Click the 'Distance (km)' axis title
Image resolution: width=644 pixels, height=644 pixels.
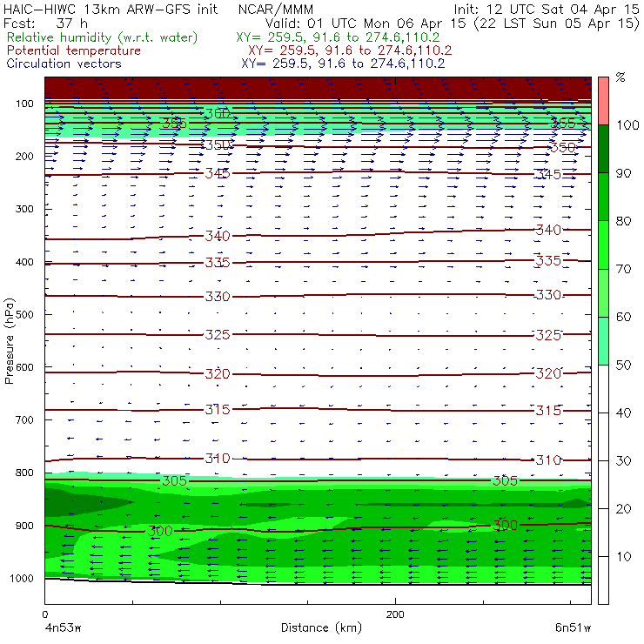[321, 628]
